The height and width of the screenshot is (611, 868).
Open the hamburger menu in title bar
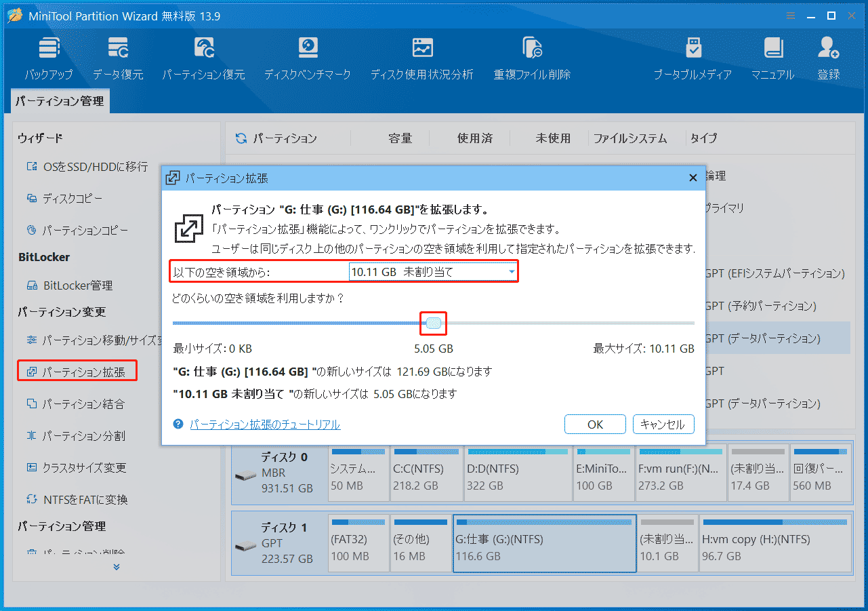pyautogui.click(x=791, y=16)
